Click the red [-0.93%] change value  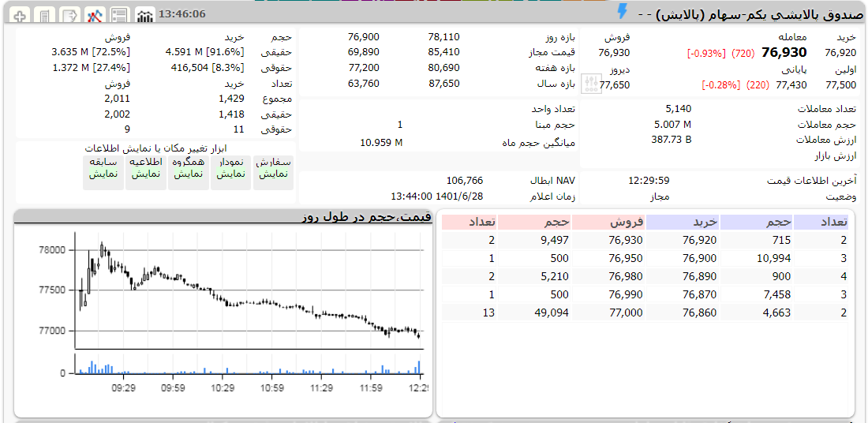pos(705,54)
